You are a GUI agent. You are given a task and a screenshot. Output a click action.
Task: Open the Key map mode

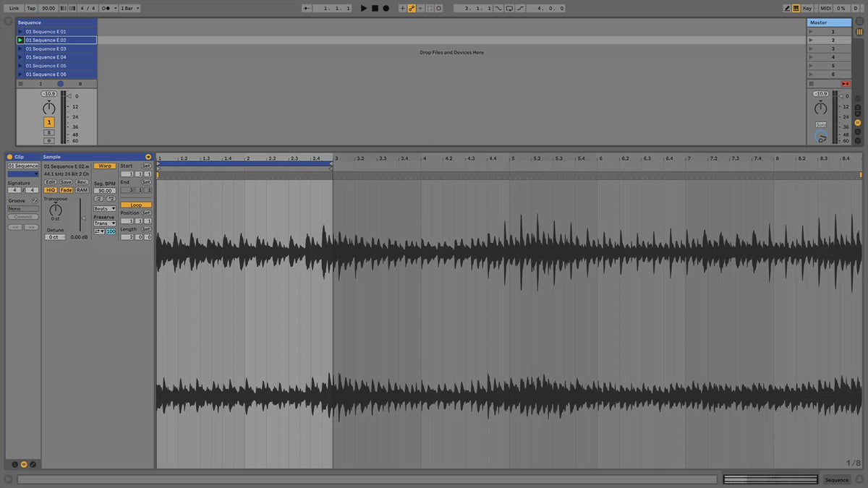(807, 8)
